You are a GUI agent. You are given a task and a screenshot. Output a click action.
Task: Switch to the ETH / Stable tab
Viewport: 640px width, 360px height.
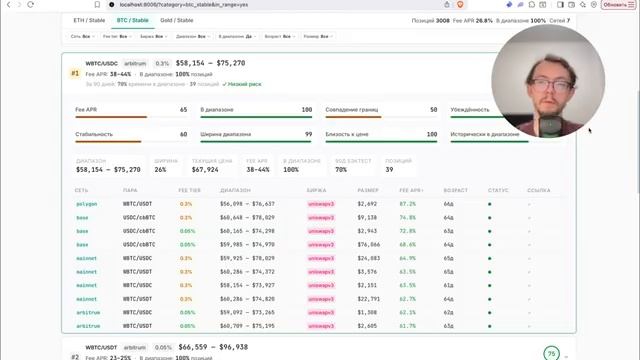pyautogui.click(x=89, y=20)
